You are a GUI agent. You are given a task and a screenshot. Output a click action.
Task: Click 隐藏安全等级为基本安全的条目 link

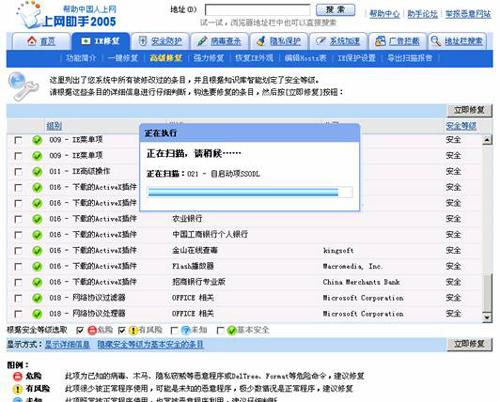point(150,344)
